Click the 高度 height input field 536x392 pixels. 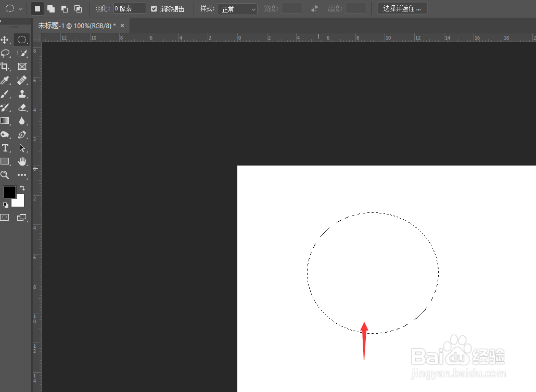[355, 8]
